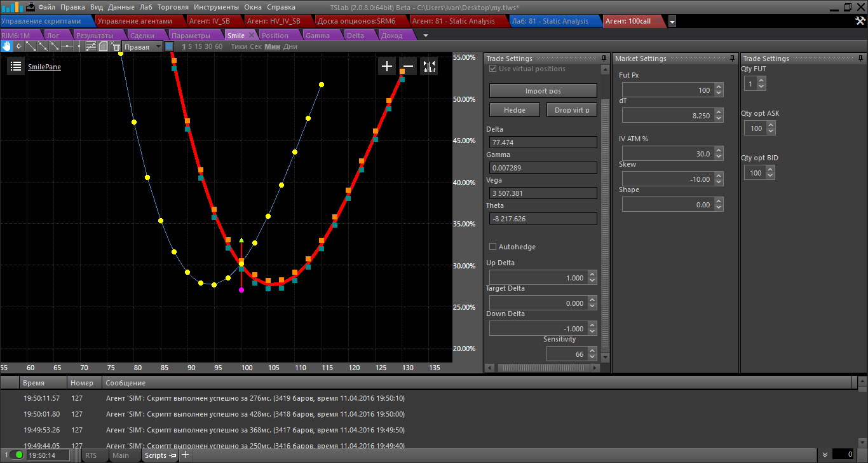Click the minus zoom-out chart button
Image resolution: width=868 pixels, height=463 pixels.
point(408,66)
